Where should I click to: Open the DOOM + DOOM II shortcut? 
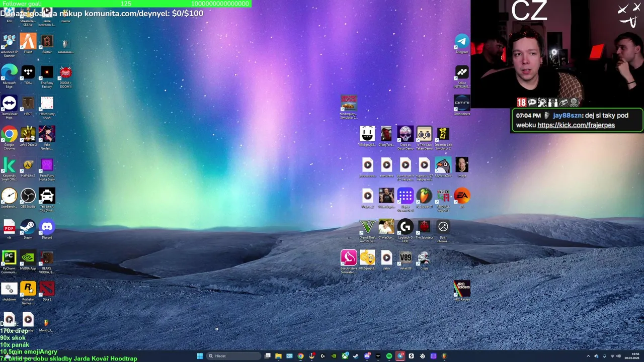65,76
